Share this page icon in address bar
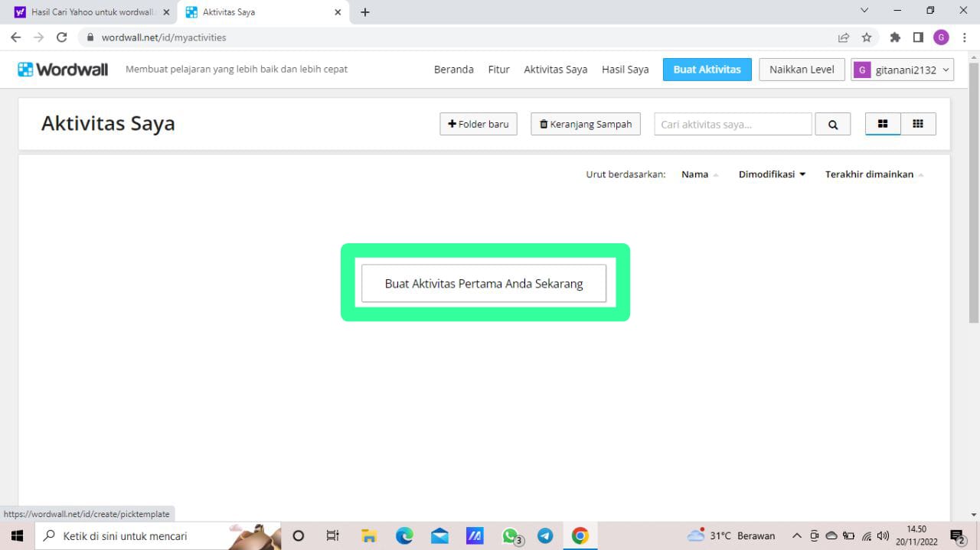Viewport: 980px width, 550px height. [844, 37]
